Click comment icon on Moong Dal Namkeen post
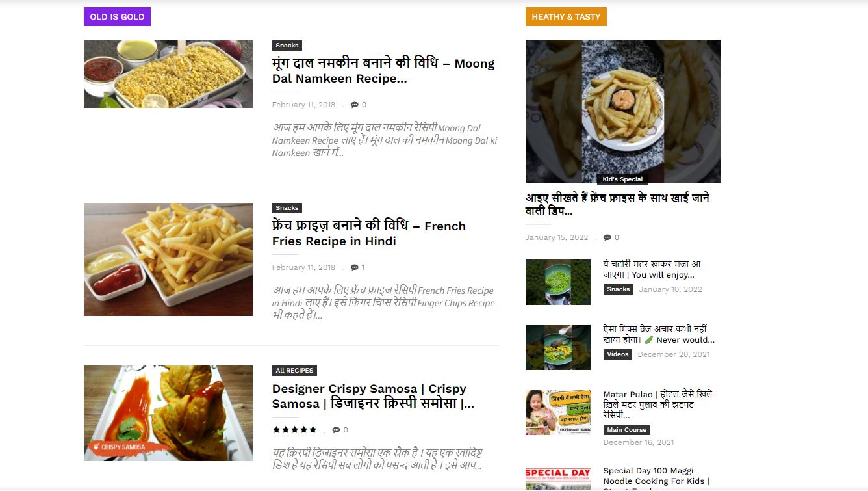 coord(354,105)
